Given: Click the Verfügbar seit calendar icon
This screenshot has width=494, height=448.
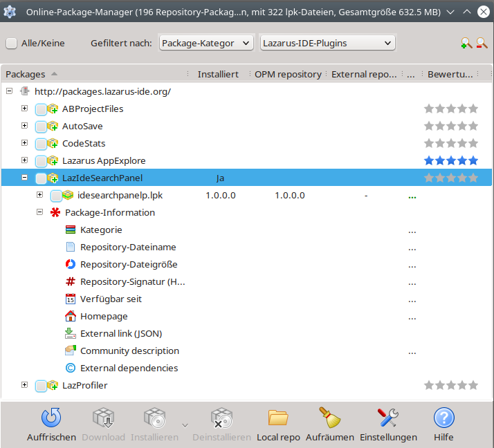Looking at the screenshot, I should pos(71,299).
